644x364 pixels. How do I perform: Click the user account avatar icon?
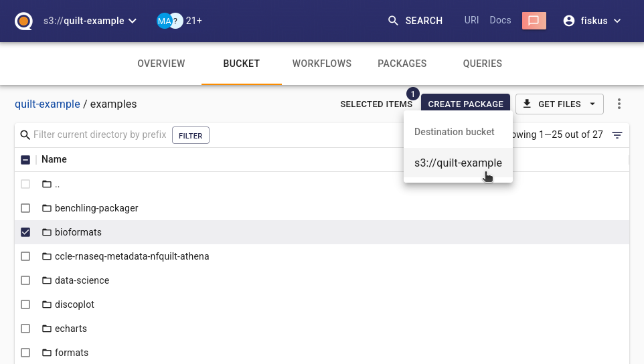coord(569,21)
